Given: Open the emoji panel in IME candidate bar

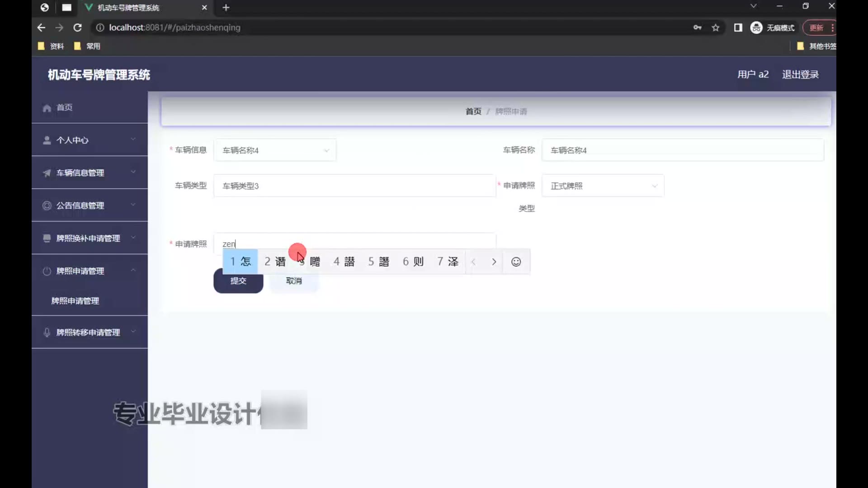Looking at the screenshot, I should [x=516, y=262].
